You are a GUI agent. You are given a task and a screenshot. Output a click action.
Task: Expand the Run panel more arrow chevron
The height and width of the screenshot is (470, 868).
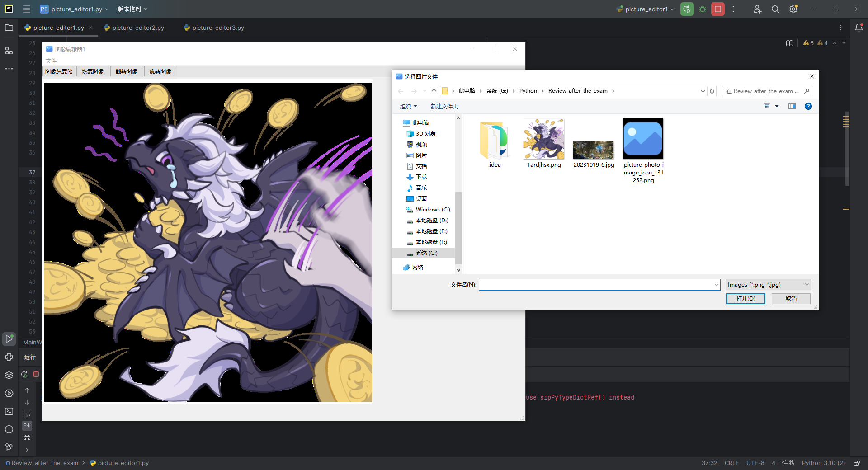(27, 450)
